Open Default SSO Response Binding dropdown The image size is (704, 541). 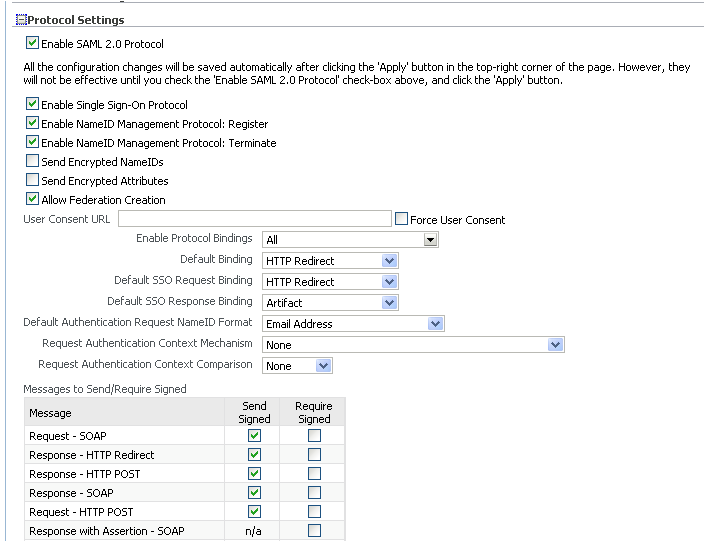(x=330, y=303)
